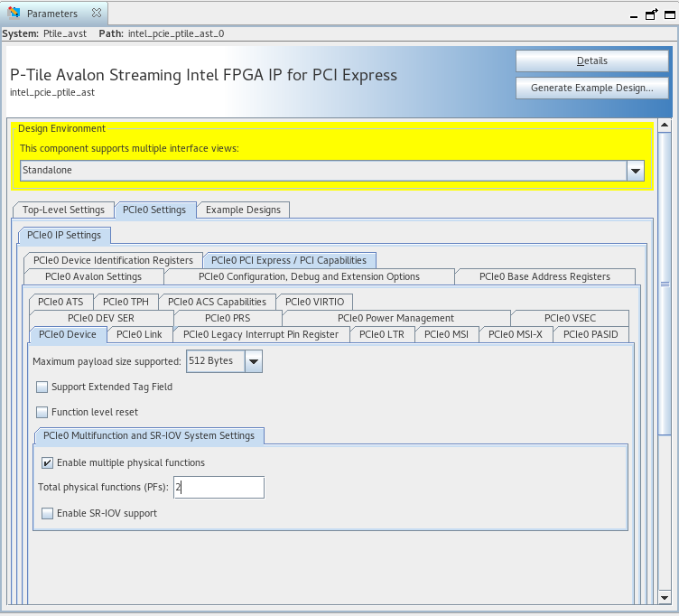Viewport: 679px width, 616px height.
Task: Open the PCIe0 PRS tab
Action: (x=228, y=319)
